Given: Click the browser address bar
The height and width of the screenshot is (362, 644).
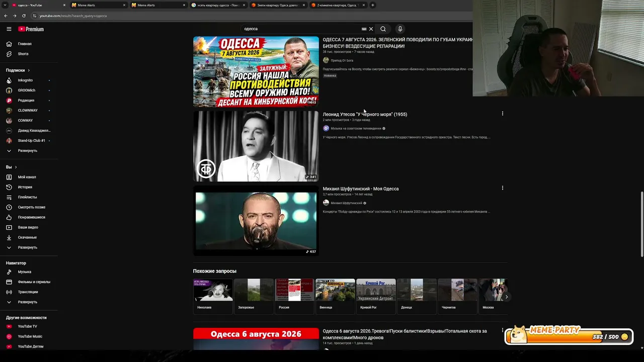Looking at the screenshot, I should point(252,16).
